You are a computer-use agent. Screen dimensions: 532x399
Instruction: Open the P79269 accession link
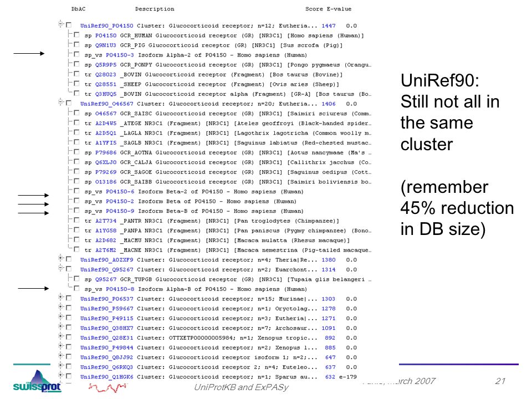tap(105, 172)
